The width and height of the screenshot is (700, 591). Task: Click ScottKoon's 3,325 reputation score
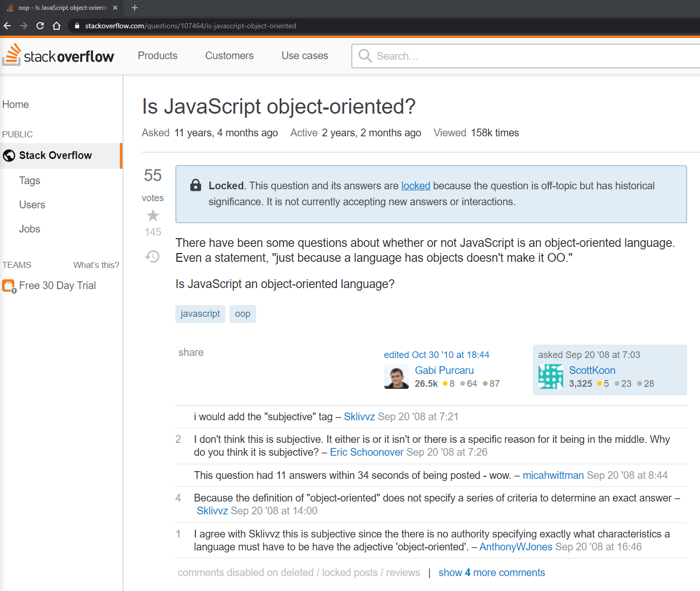581,384
